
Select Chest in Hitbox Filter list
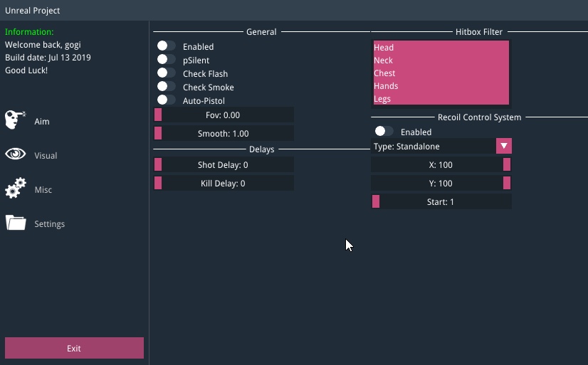[x=441, y=73]
